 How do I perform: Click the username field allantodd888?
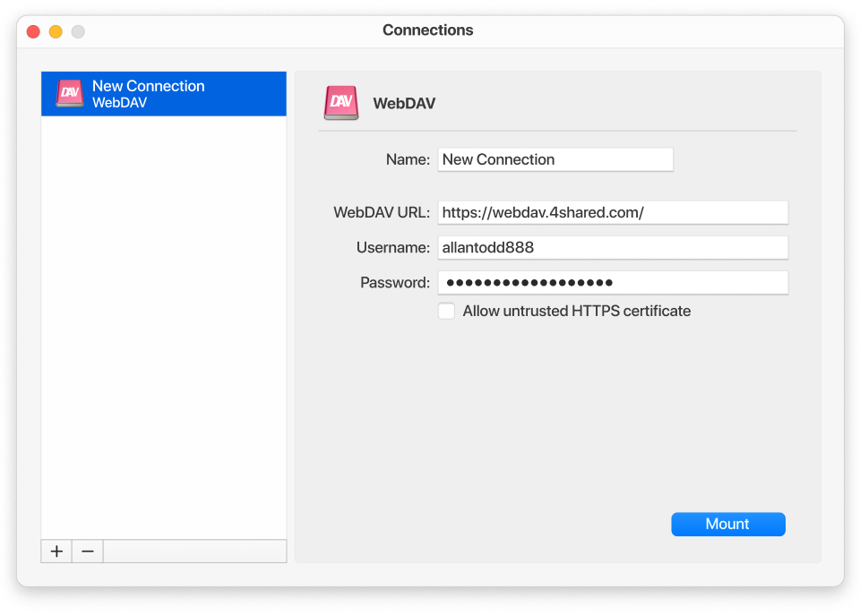[x=613, y=247]
